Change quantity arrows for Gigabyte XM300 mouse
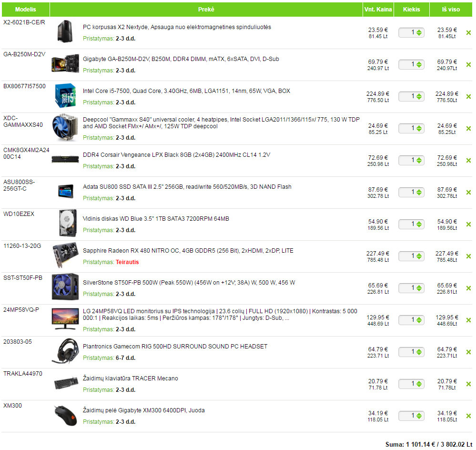 tap(419, 416)
